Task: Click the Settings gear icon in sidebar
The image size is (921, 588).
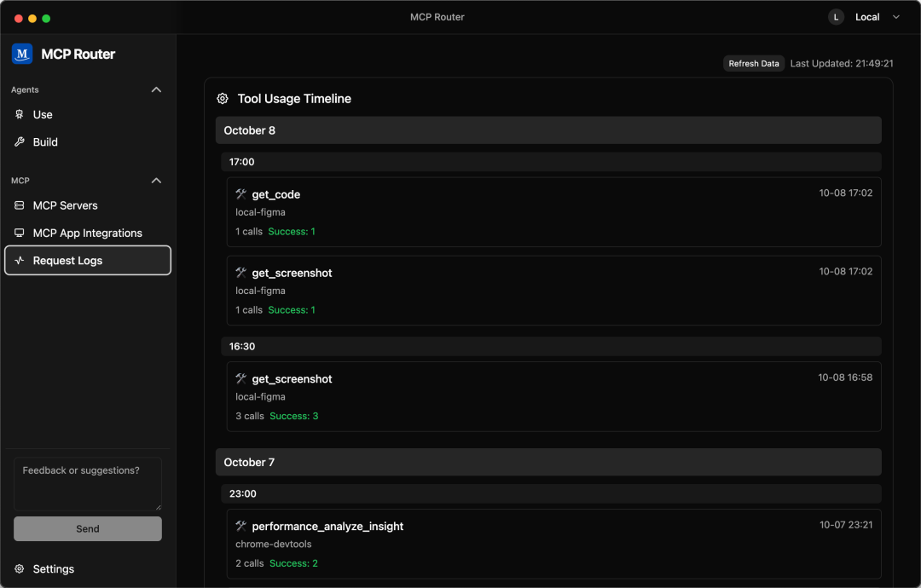Action: click(20, 569)
